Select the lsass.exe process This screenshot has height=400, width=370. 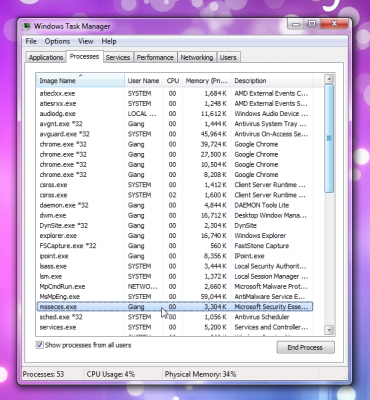click(x=174, y=266)
